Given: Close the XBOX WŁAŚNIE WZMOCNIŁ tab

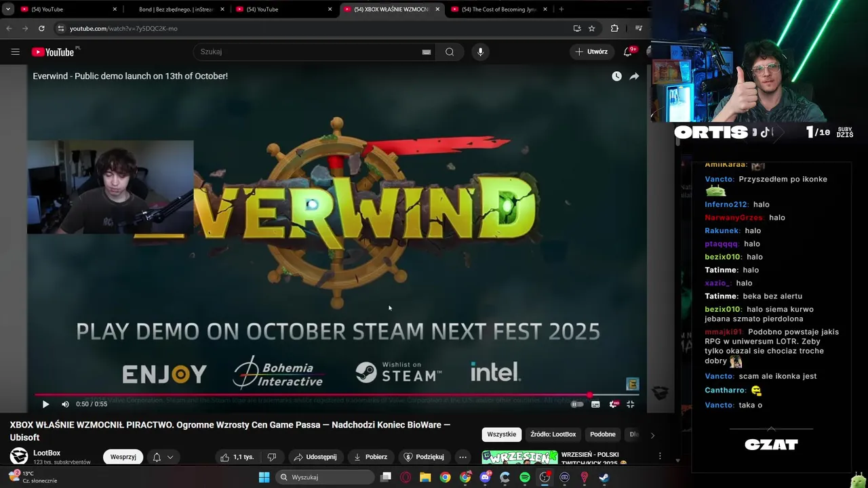Looking at the screenshot, I should pyautogui.click(x=437, y=9).
